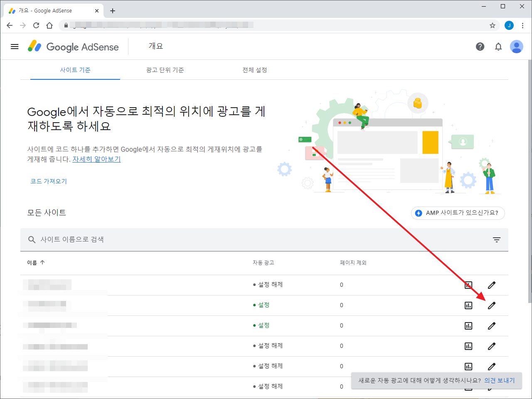Sort sites by 이름 arrow
532x399 pixels.
(42, 263)
